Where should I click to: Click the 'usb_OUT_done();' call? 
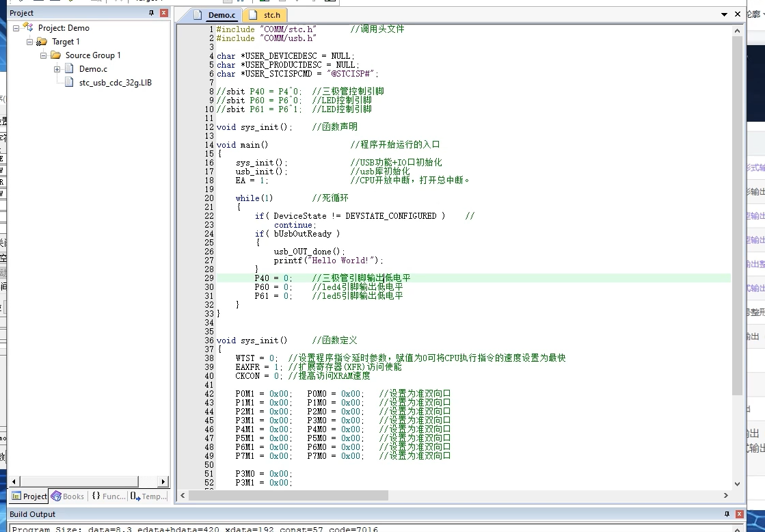309,252
